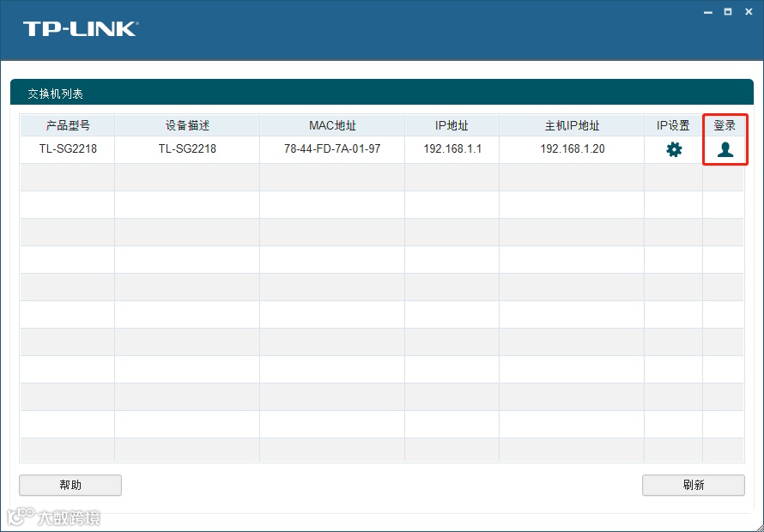
Task: Click the 交换机列表 panel title
Action: tap(55, 94)
